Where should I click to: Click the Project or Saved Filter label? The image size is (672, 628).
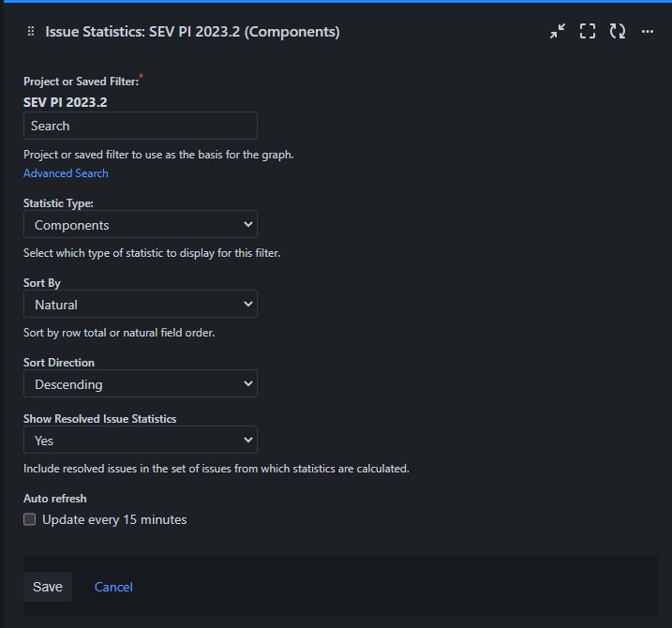[81, 82]
